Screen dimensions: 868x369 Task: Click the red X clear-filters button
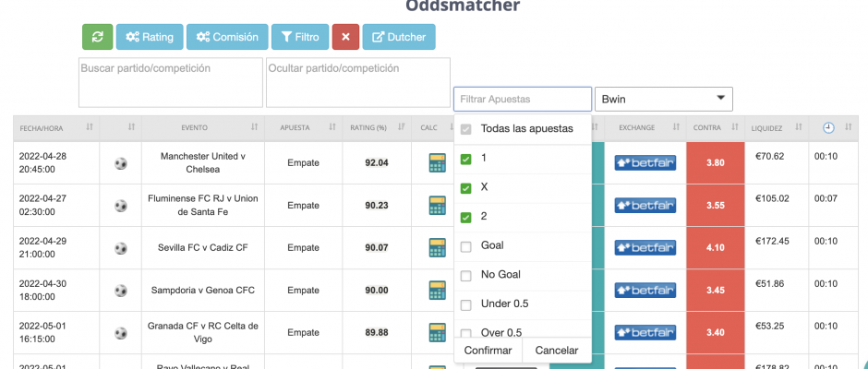tap(346, 37)
